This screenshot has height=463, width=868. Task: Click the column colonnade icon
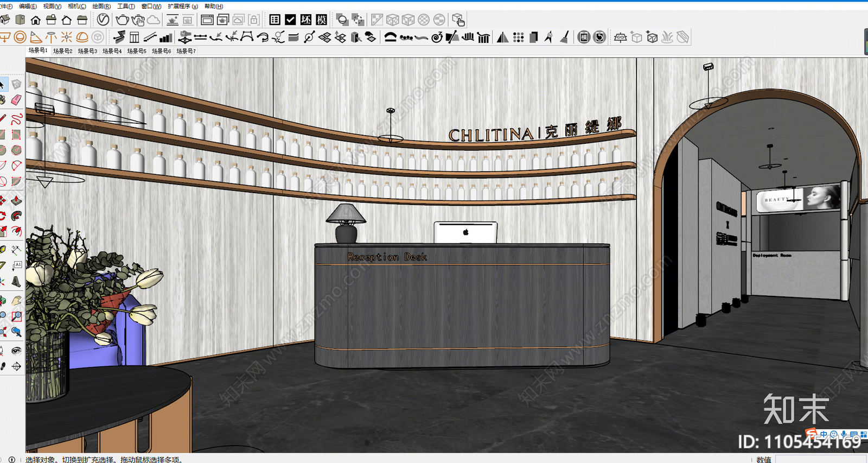point(483,37)
